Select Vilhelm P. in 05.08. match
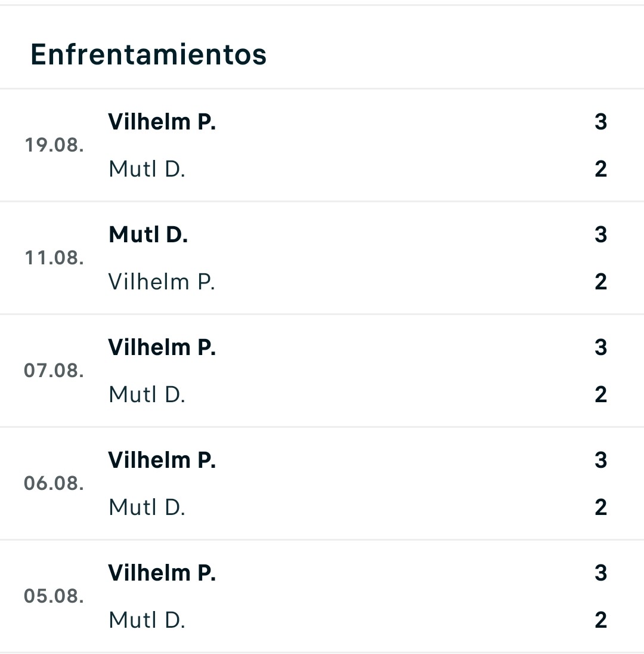 tap(162, 573)
